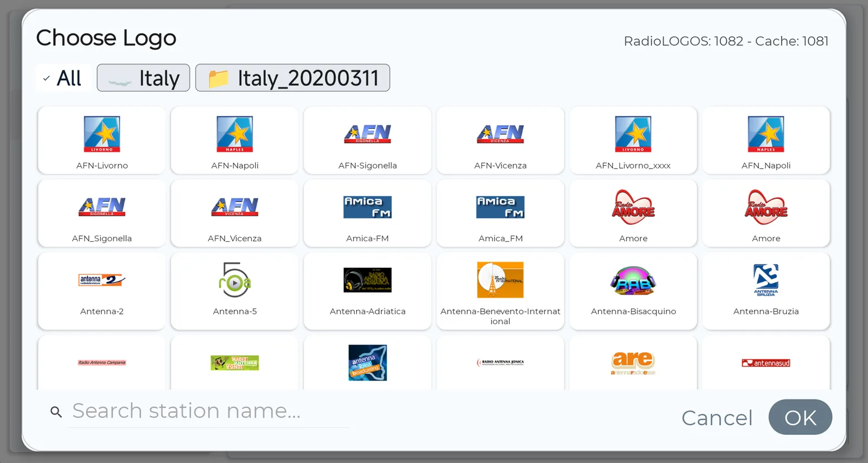
Task: Pick the Amica_FM logo card
Action: [500, 213]
